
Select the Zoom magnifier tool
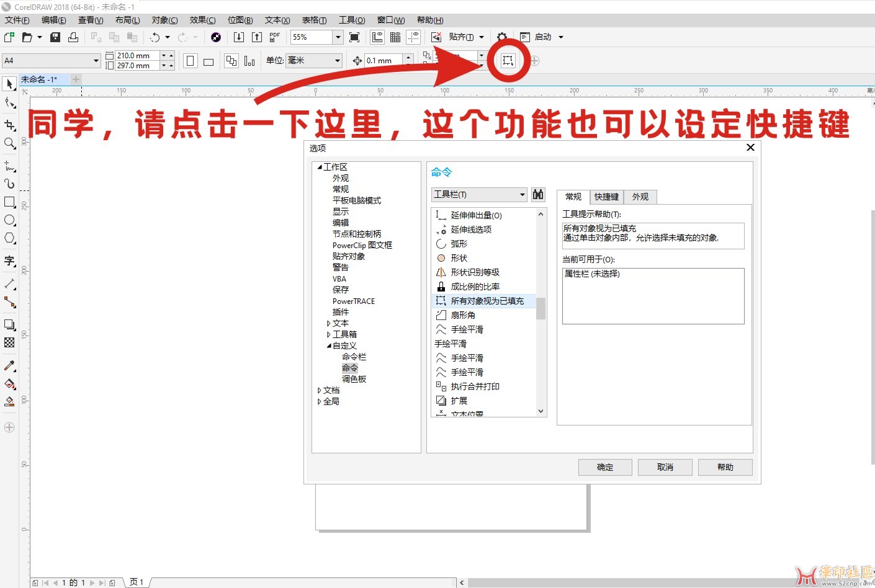(9, 143)
